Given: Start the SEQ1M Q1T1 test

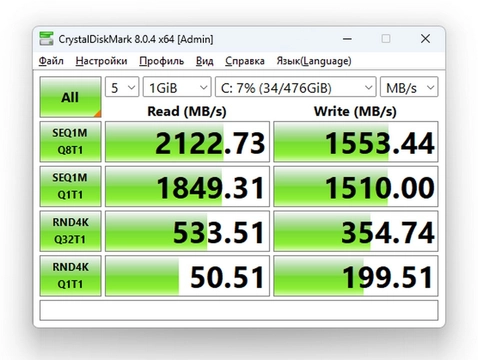Looking at the screenshot, I should tap(70, 186).
